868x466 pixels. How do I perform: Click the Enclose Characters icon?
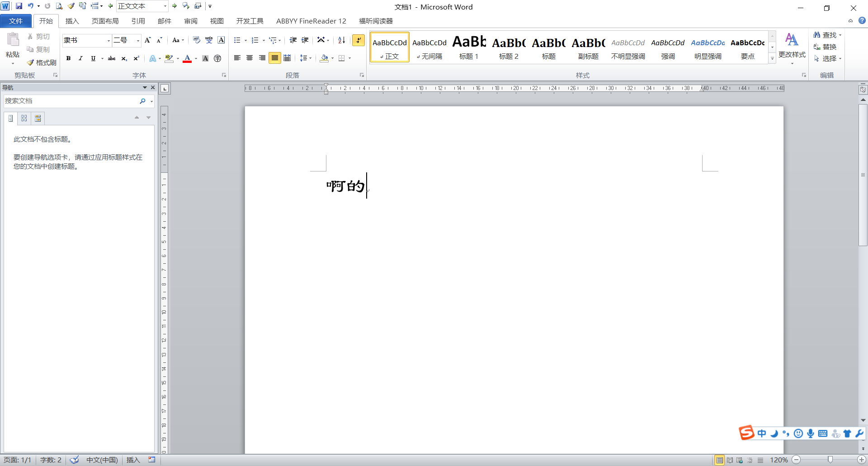(x=217, y=58)
